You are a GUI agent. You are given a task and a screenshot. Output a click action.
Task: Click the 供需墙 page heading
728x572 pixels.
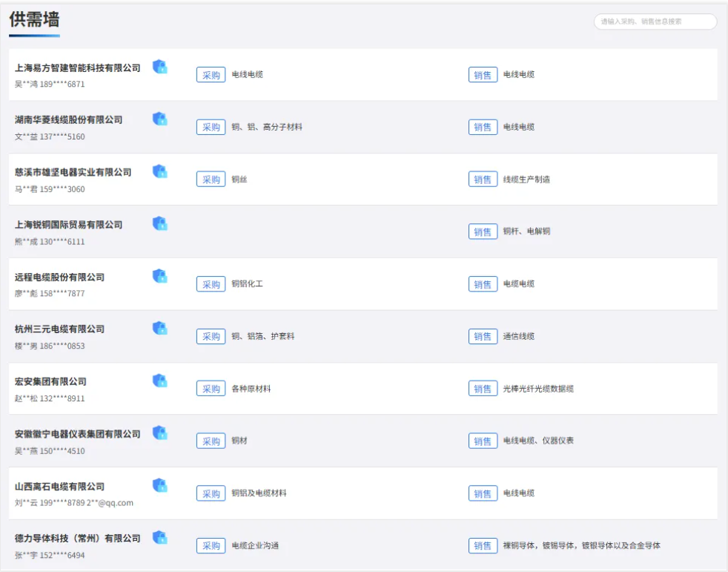pyautogui.click(x=34, y=19)
